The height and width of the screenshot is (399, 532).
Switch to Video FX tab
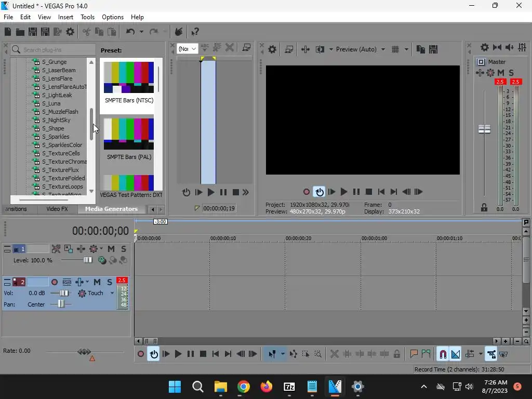(57, 209)
